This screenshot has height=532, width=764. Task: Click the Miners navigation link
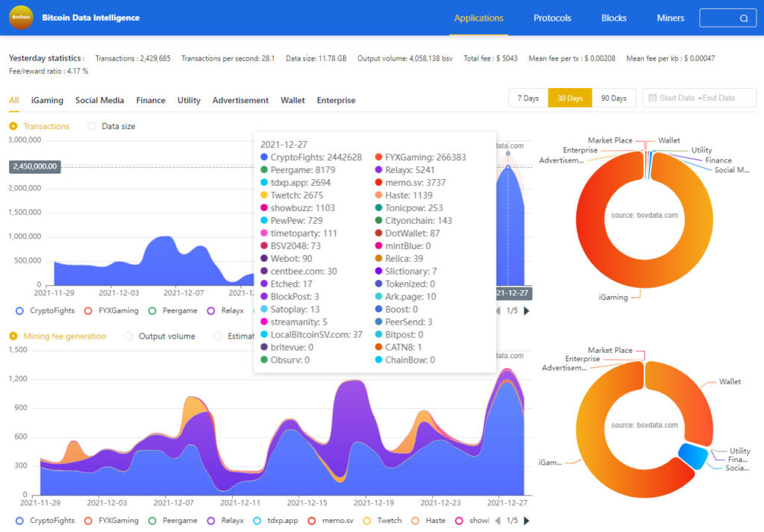coord(671,18)
